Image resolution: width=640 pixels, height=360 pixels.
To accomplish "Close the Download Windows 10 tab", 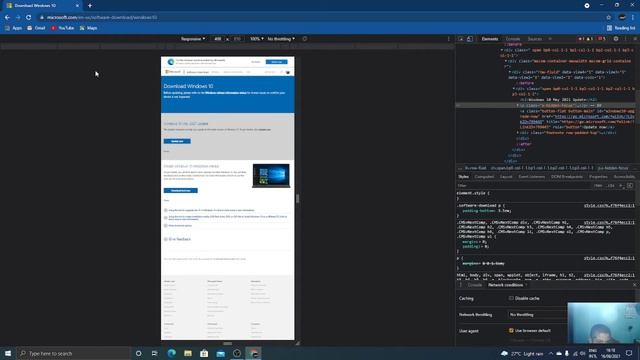I will 77,6.
